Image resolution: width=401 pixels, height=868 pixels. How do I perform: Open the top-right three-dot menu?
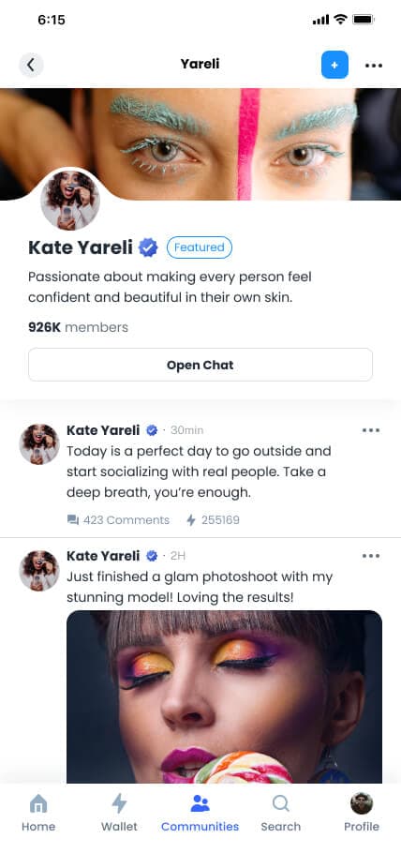click(x=374, y=66)
